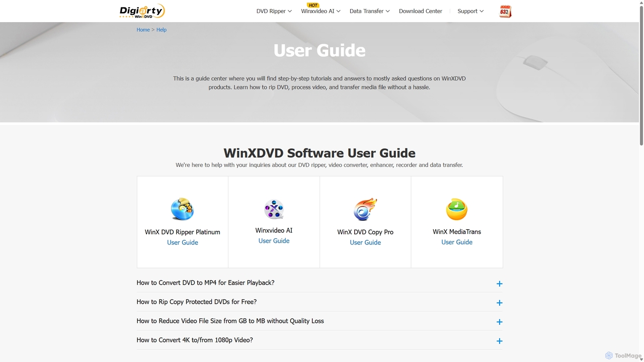The width and height of the screenshot is (644, 362).
Task: Expand 'Reduce Video File Size' plus icon
Action: pyautogui.click(x=499, y=322)
